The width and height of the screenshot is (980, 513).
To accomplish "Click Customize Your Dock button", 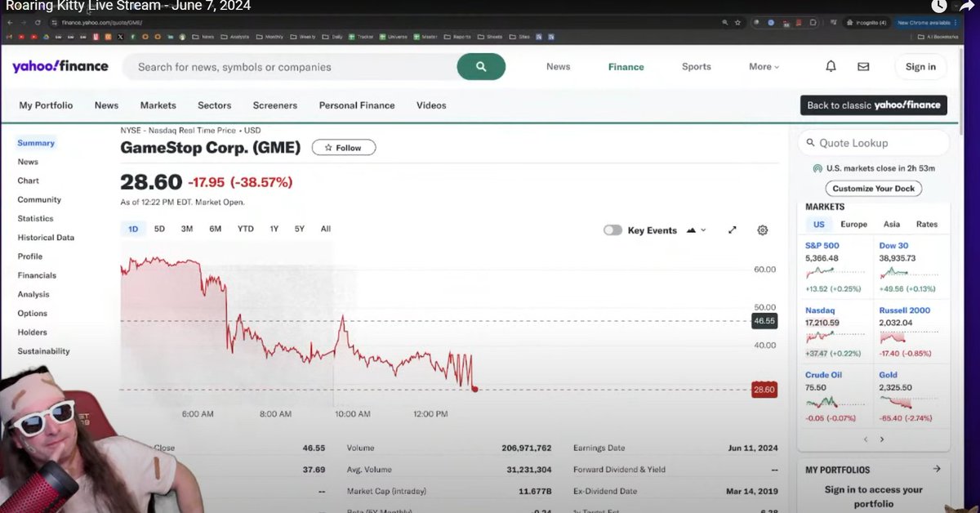I will 874,189.
